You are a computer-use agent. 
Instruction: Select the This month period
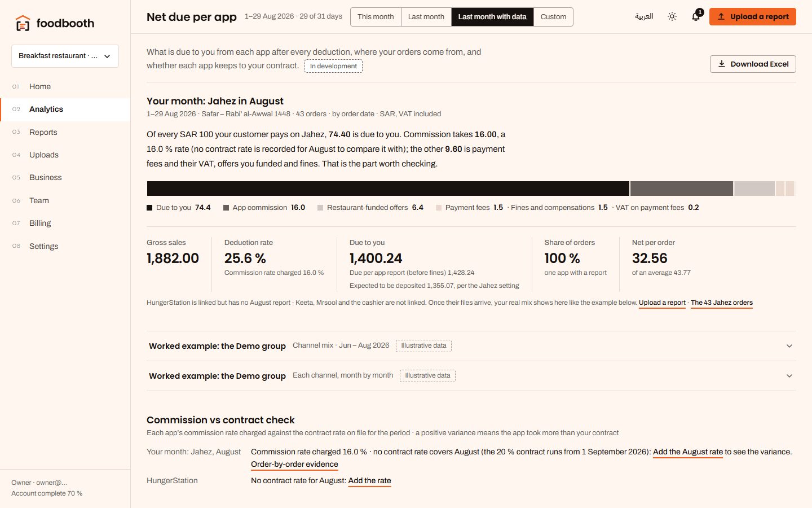[376, 17]
